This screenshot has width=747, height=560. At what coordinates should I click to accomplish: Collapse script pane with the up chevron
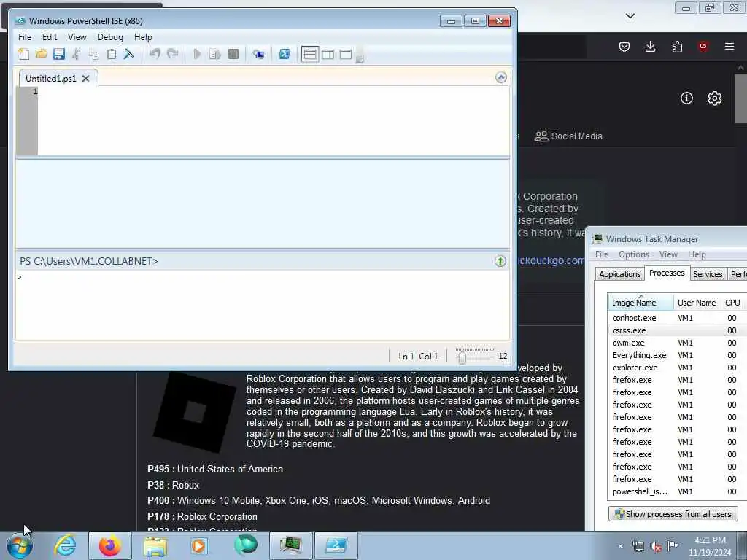click(x=500, y=77)
